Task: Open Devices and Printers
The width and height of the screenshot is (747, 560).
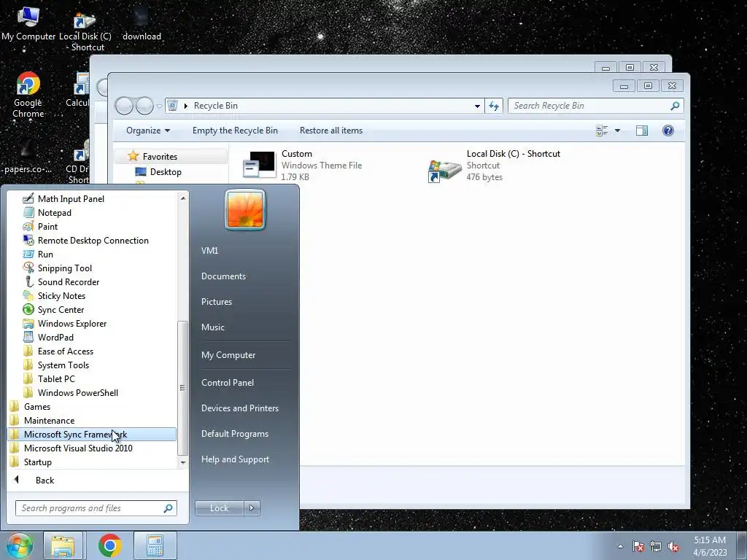Action: click(239, 408)
